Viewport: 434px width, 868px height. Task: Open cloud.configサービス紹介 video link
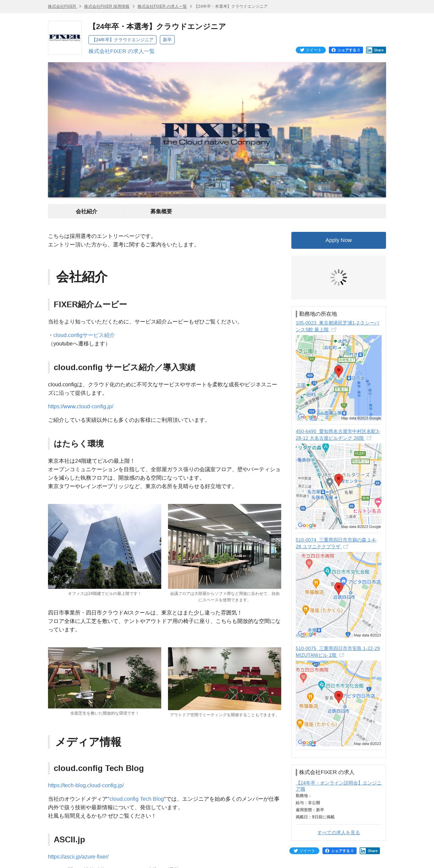point(84,335)
